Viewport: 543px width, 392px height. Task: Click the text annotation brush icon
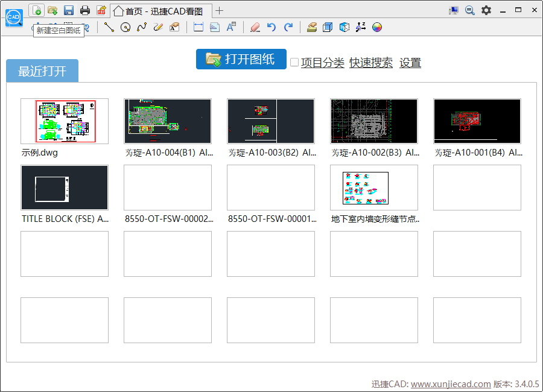(x=174, y=27)
